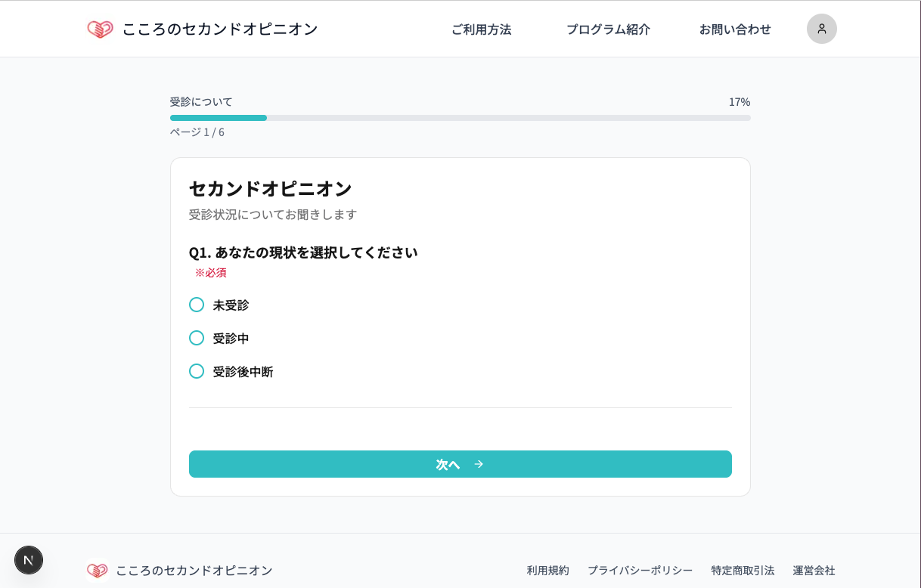
Task: Select the 未受診 radio button
Action: point(197,305)
